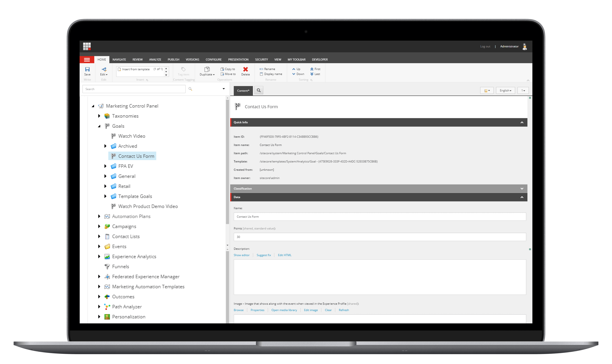
Task: Click Move to in Operations
Action: (x=228, y=74)
